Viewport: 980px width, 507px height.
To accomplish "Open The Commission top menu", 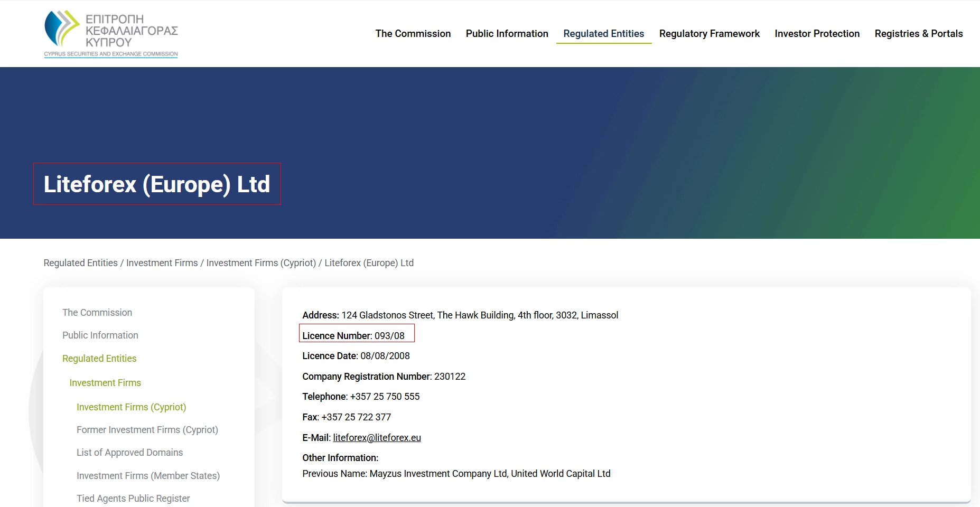I will [413, 34].
